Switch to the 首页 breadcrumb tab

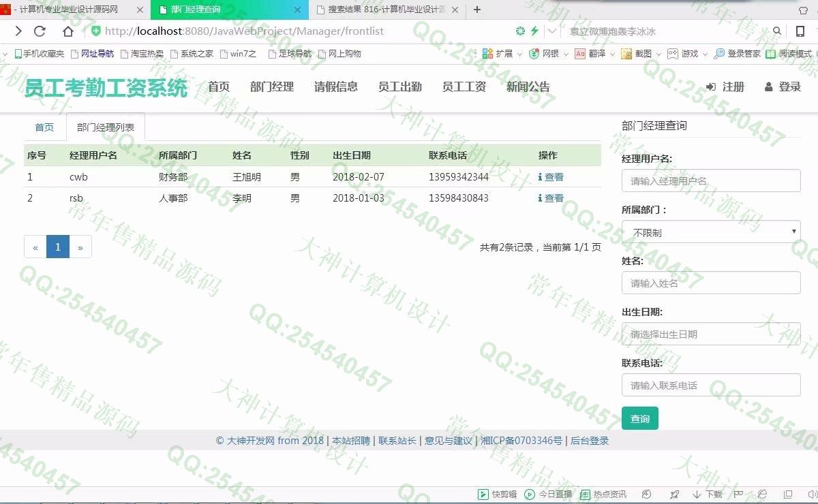44,127
